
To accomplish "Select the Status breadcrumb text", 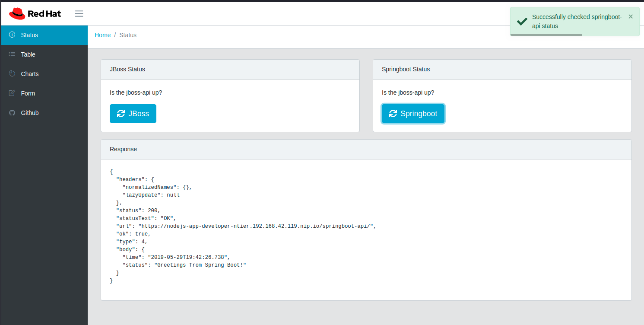I will pyautogui.click(x=128, y=35).
